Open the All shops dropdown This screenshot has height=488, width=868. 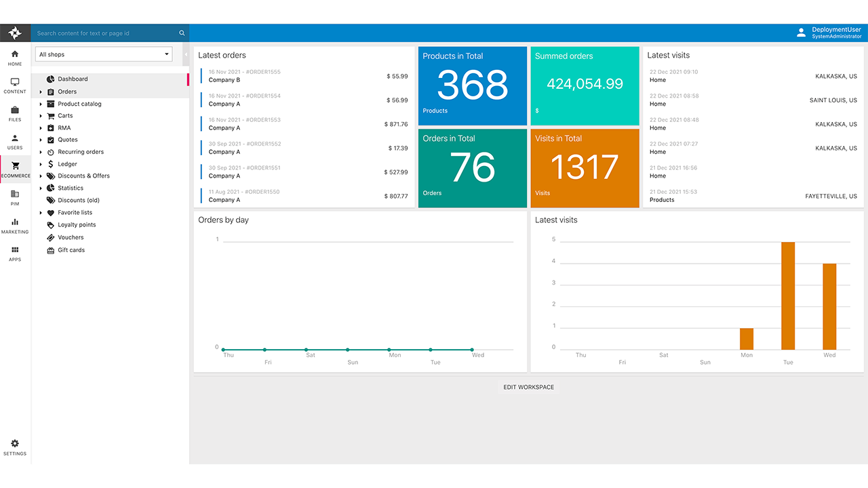[x=103, y=54]
